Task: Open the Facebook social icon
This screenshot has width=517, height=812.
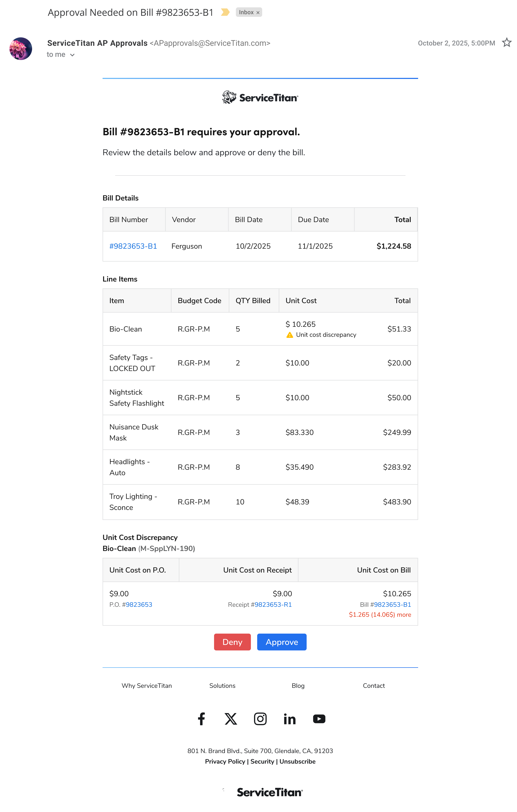Action: 201,719
